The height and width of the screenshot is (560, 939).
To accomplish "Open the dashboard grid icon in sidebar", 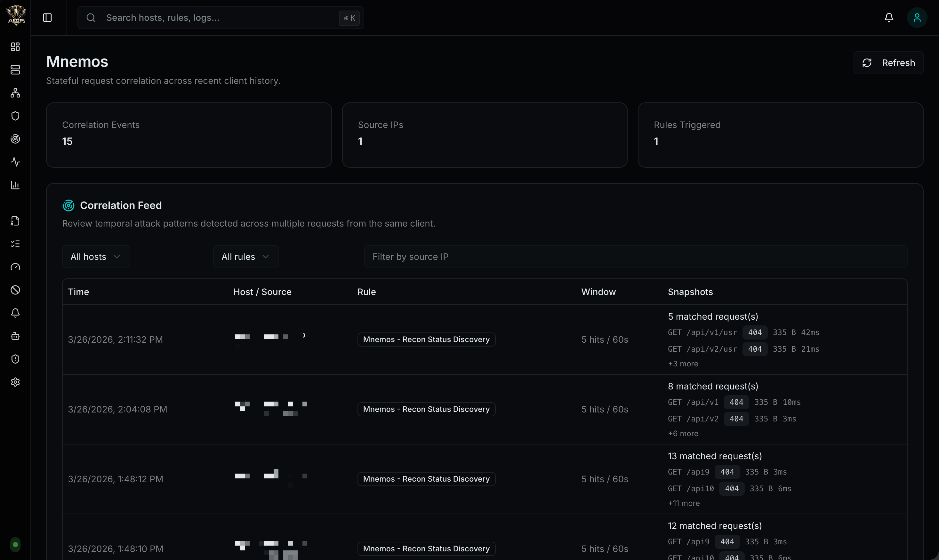I will [15, 47].
